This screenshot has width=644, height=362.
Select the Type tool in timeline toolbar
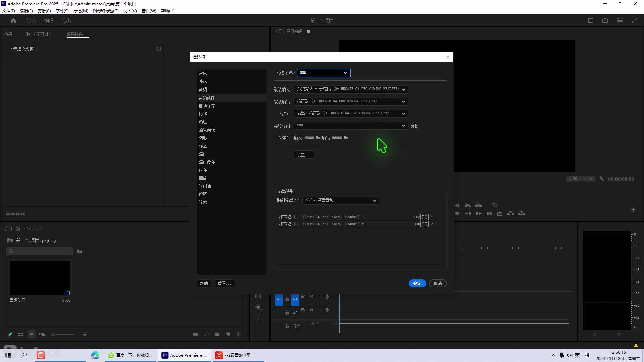pos(258,317)
